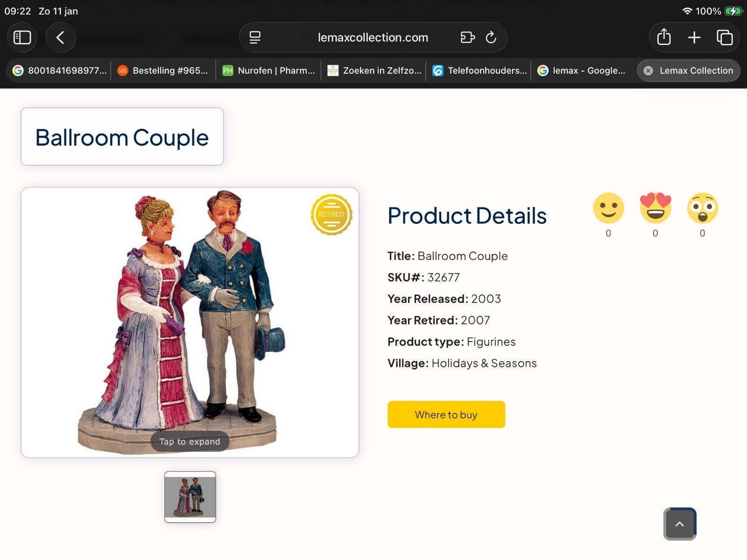Click the Where to buy button
This screenshot has height=560, width=747.
pos(446,414)
